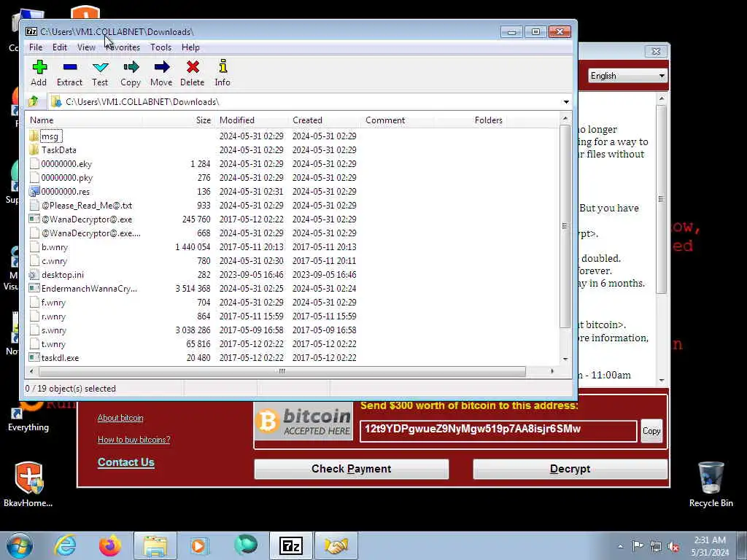Screen dimensions: 747x560
Task: Expand the 7-Zip path address dropdown
Action: (x=566, y=102)
